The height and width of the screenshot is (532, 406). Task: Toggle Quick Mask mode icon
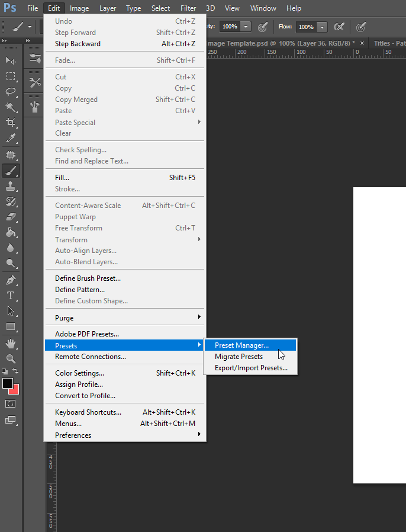[x=10, y=404]
